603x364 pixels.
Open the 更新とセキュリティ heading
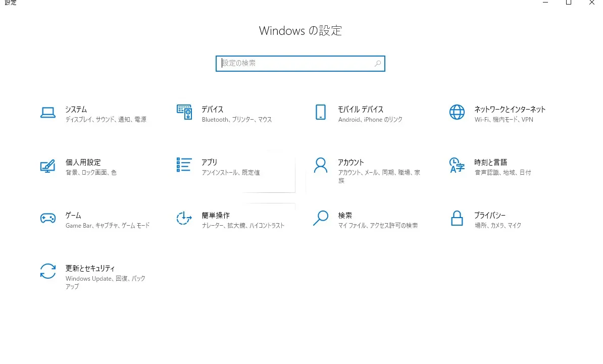click(90, 269)
